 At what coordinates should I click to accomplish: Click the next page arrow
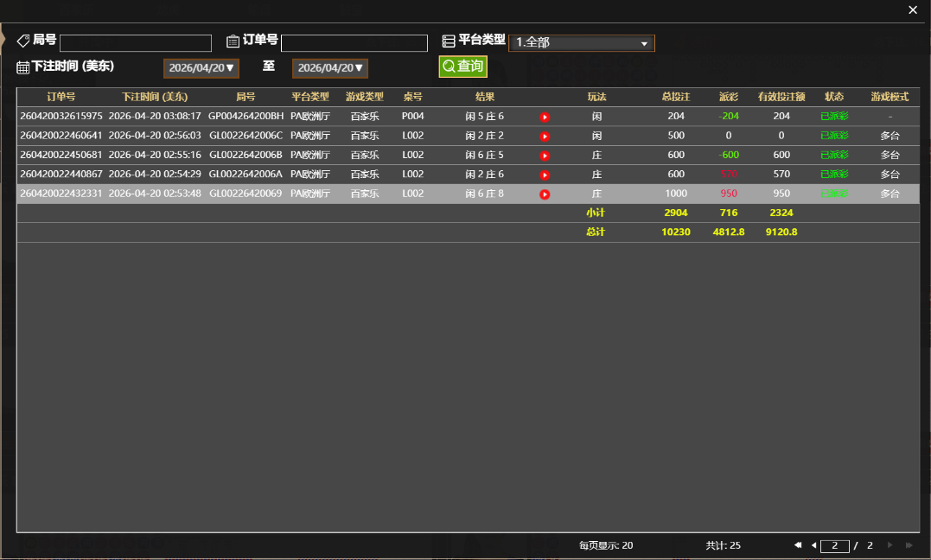(890, 545)
